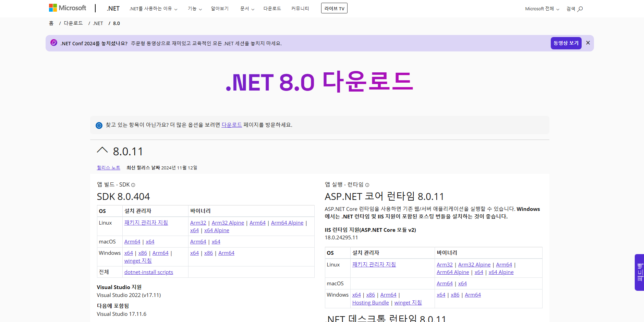Screen dimensions: 644x322
Task: Click the 라이브 TV button
Action: click(334, 8)
